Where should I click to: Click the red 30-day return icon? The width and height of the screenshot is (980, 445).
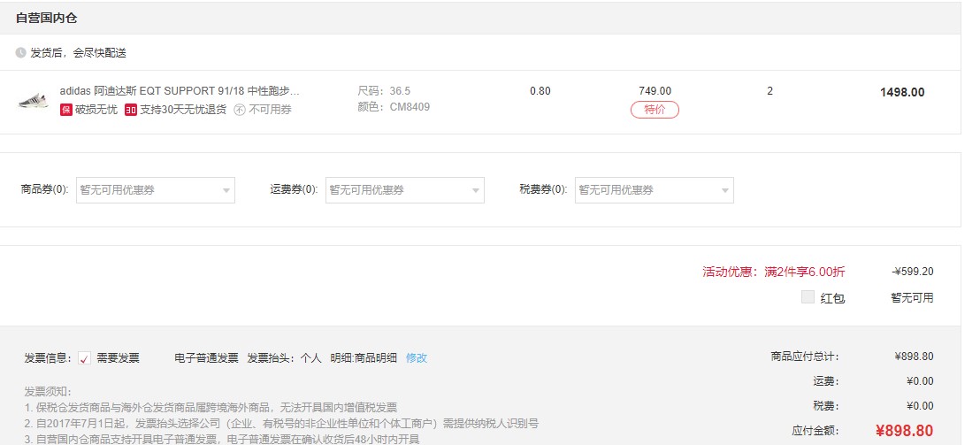131,110
